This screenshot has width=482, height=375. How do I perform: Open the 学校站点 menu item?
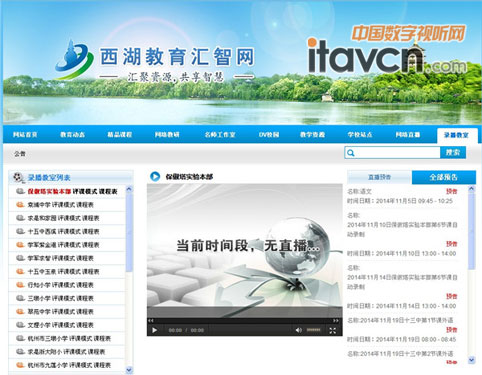(x=360, y=134)
